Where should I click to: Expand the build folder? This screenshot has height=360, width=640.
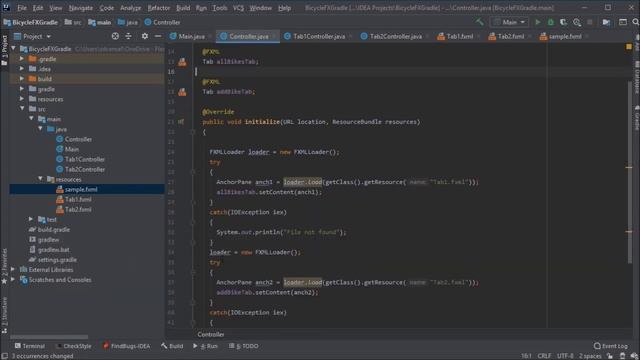22,79
